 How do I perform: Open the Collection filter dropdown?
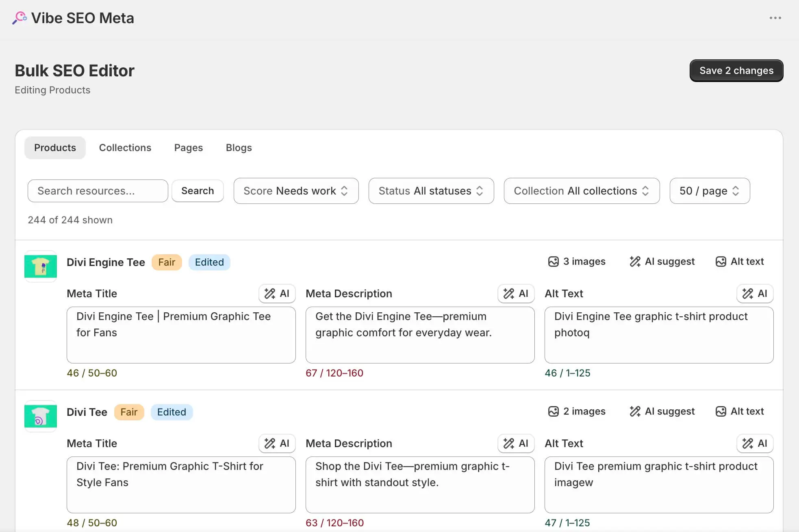click(x=581, y=191)
